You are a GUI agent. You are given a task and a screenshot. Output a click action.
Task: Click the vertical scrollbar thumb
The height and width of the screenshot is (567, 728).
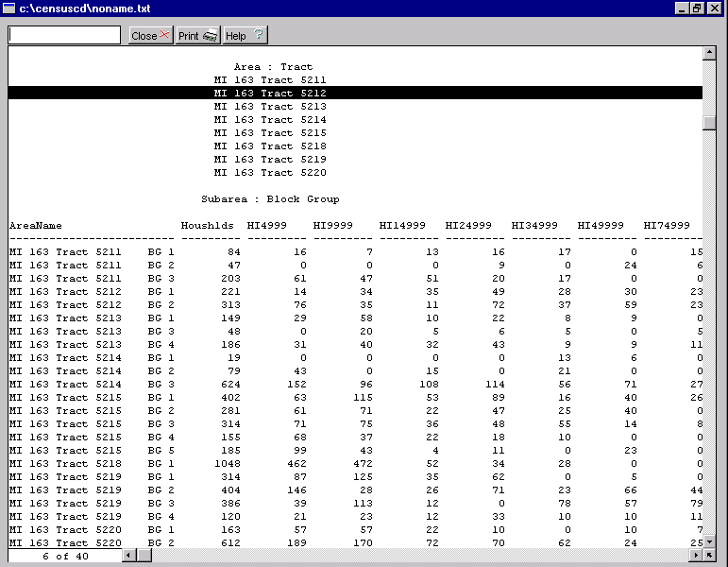coord(709,123)
